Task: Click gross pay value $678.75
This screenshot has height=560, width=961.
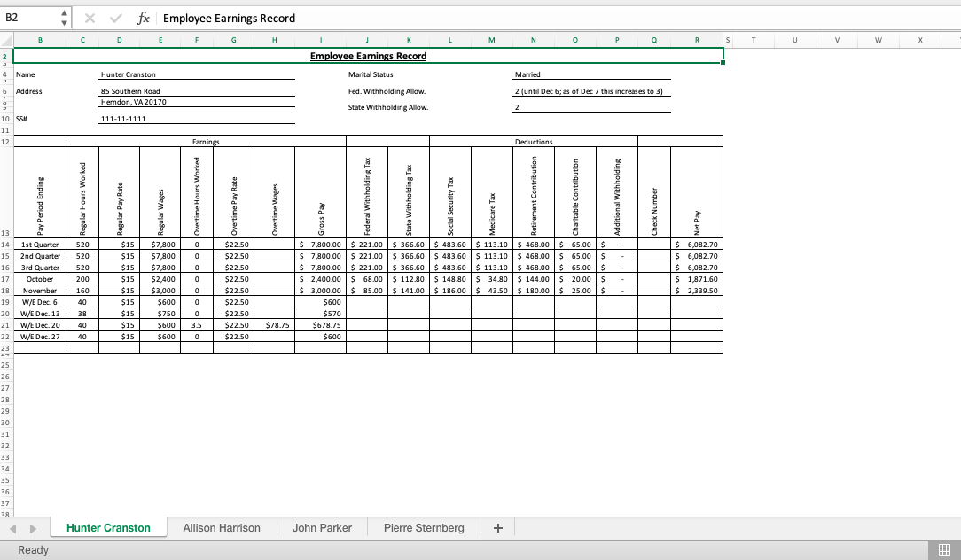Action: click(x=321, y=325)
